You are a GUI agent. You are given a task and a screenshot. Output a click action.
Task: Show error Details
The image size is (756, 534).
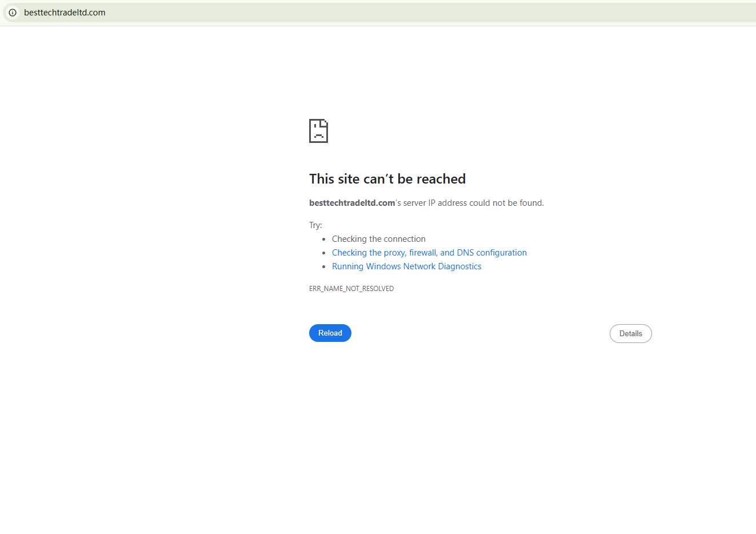[631, 333]
